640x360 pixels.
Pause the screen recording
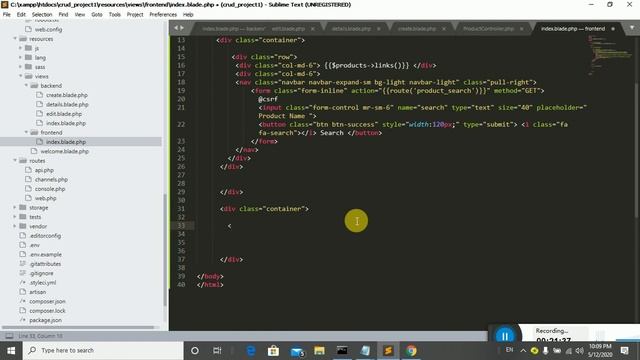click(x=504, y=336)
